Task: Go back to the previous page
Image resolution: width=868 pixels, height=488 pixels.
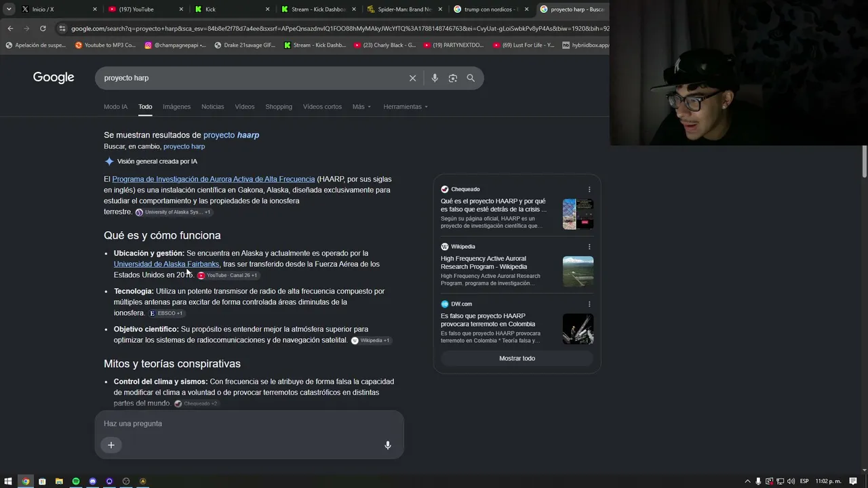Action: [x=10, y=28]
